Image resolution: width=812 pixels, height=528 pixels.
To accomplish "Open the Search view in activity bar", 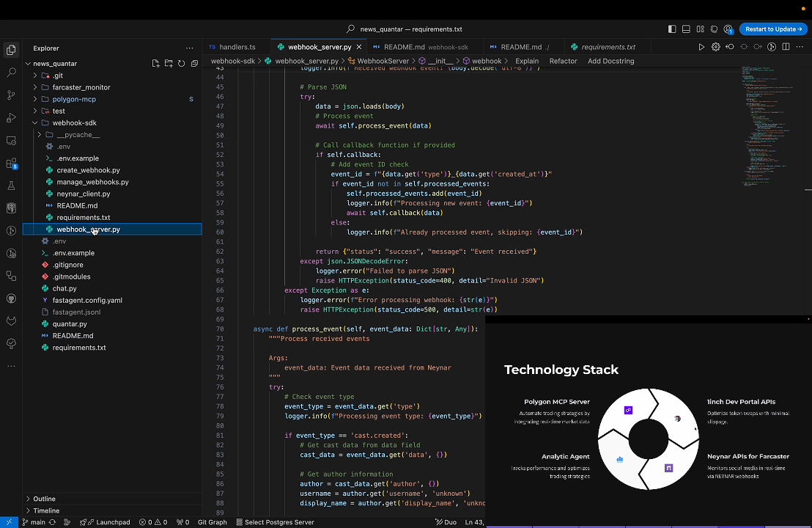I will click(11, 73).
